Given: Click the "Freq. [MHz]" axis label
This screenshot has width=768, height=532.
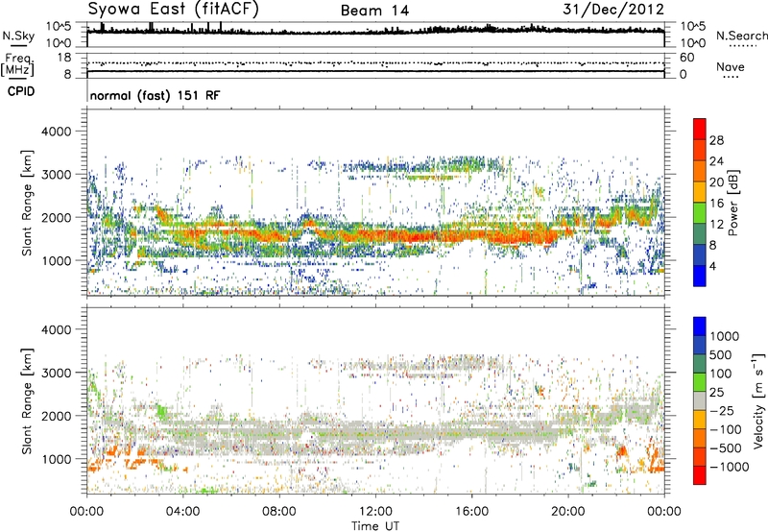Looking at the screenshot, I should pos(17,64).
